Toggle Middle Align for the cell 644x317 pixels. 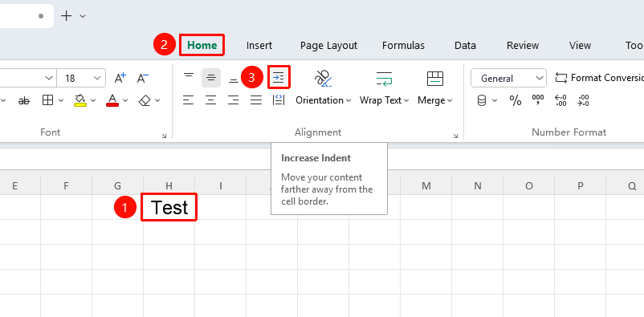point(211,78)
